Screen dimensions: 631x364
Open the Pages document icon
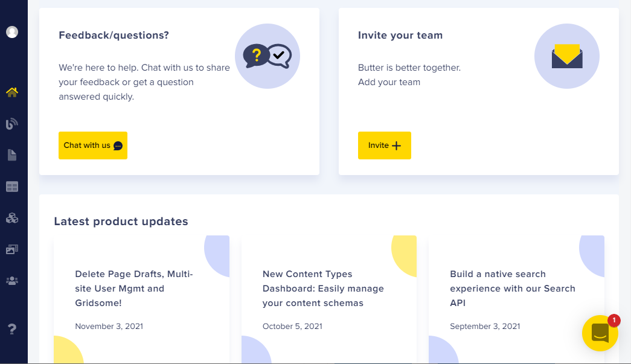tap(12, 155)
